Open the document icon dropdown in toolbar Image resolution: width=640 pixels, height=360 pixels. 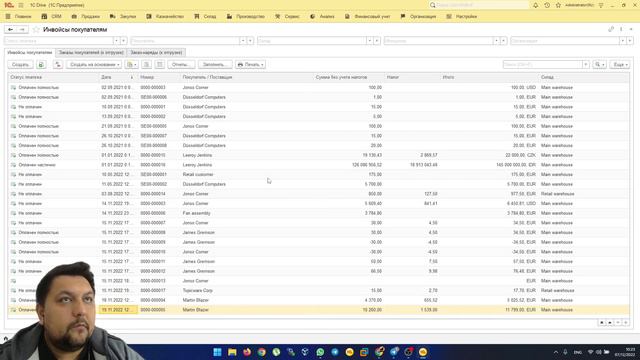pos(131,64)
